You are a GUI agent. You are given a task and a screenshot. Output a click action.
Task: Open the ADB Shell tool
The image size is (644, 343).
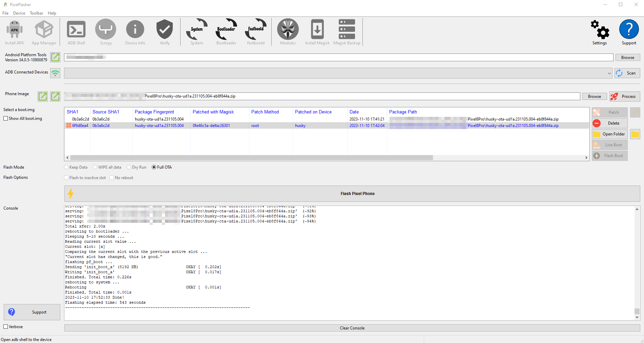76,32
